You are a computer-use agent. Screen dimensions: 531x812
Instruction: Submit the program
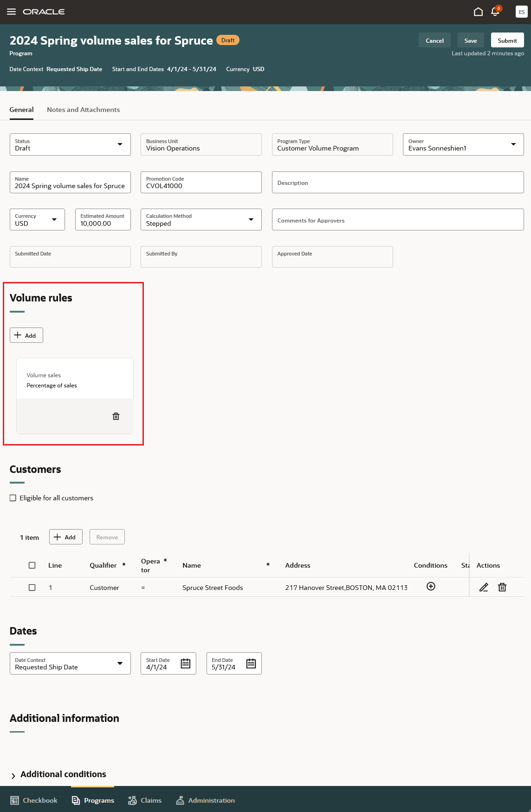coord(507,40)
